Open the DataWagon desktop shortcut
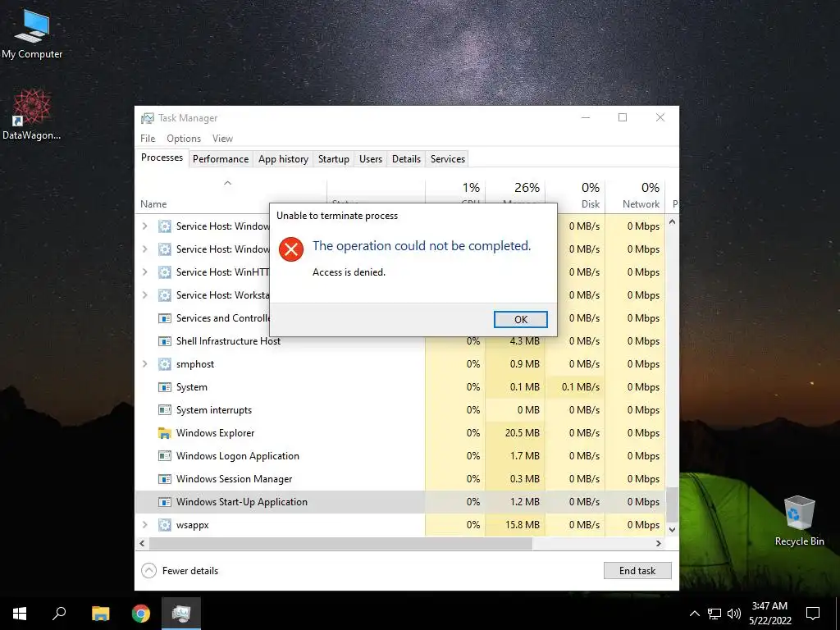This screenshot has height=630, width=840. [x=32, y=114]
